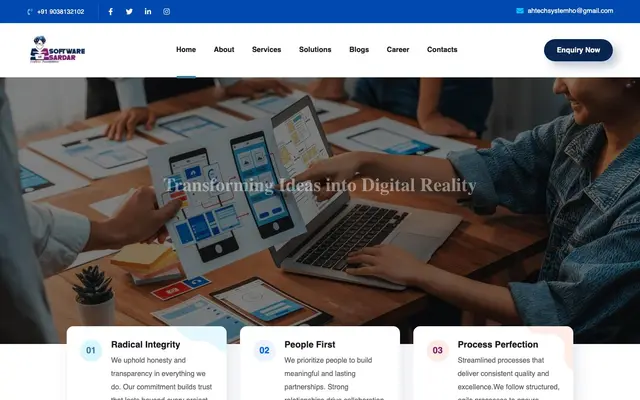Viewport: 640px width, 400px height.
Task: Call phone number +91 9038132102
Action: coord(60,12)
